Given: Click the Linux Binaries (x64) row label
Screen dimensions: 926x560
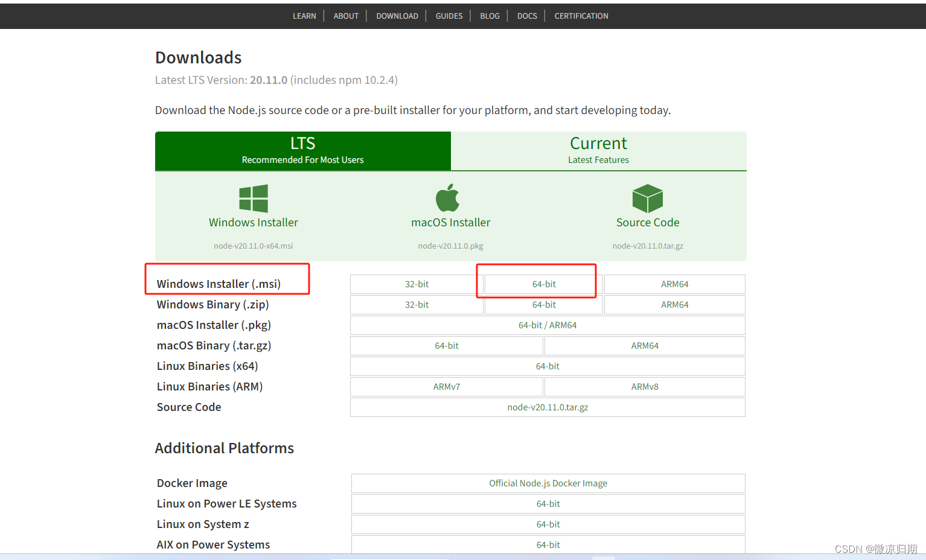Looking at the screenshot, I should point(207,366).
